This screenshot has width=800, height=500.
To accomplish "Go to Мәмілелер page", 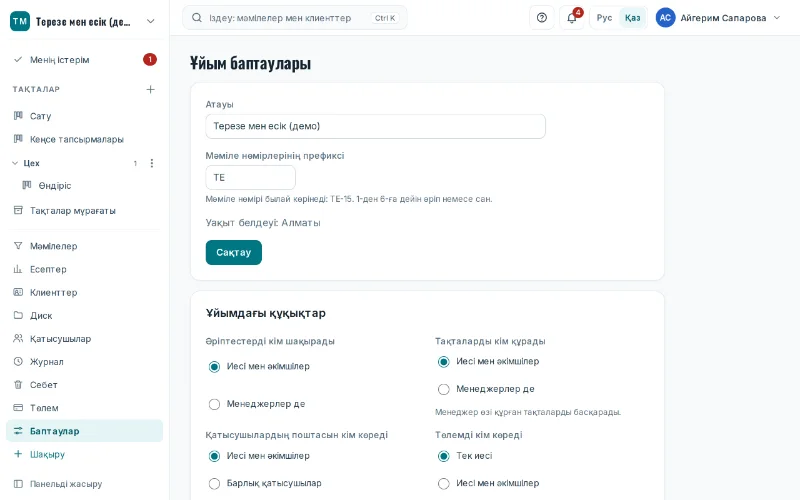I will tap(85, 246).
